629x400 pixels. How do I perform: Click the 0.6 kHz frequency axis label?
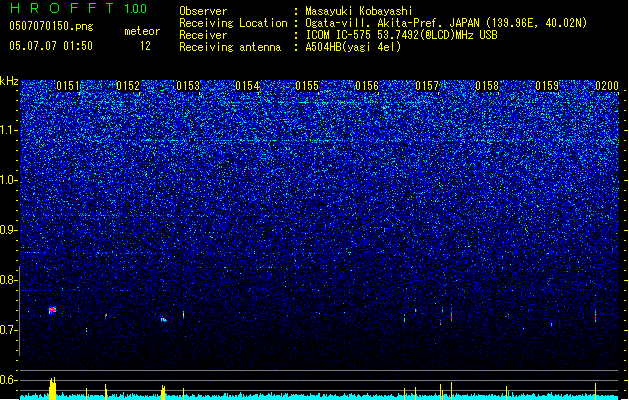tap(8, 380)
